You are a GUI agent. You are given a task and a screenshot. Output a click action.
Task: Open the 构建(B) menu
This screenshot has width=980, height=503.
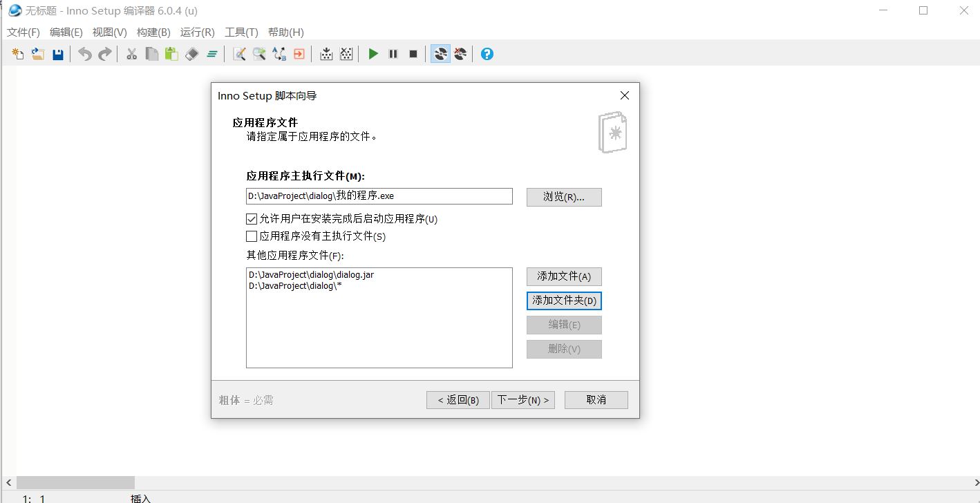pyautogui.click(x=153, y=32)
